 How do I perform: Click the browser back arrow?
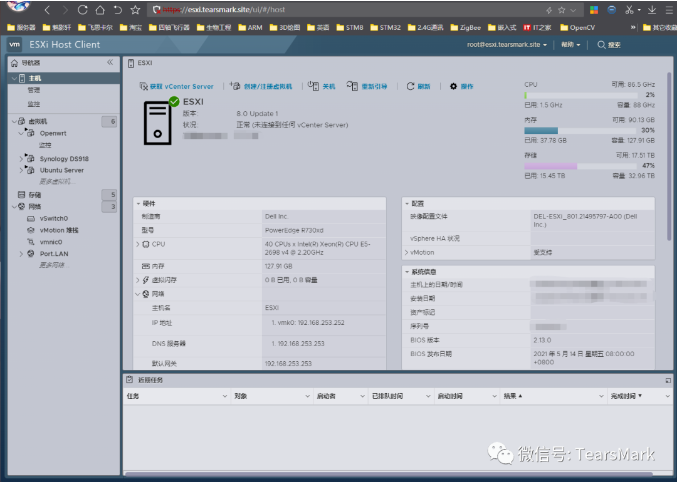pos(47,10)
